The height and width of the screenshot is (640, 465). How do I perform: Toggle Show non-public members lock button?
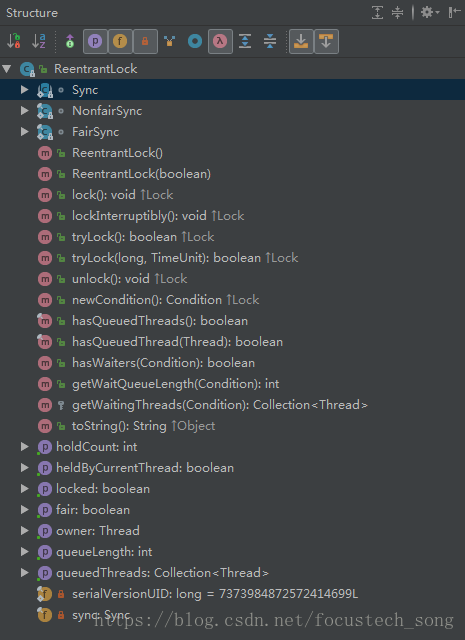(145, 41)
